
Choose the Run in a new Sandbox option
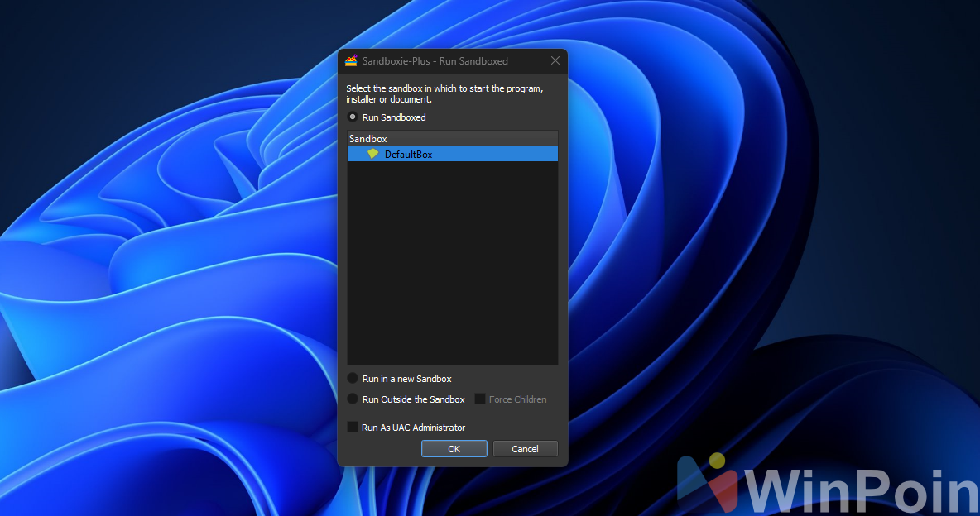(x=353, y=378)
